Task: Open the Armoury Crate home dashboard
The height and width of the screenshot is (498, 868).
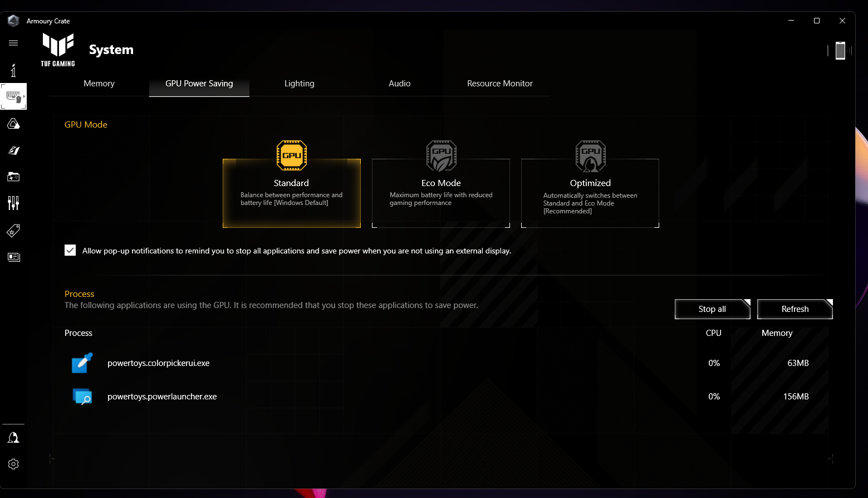Action: pyautogui.click(x=13, y=71)
